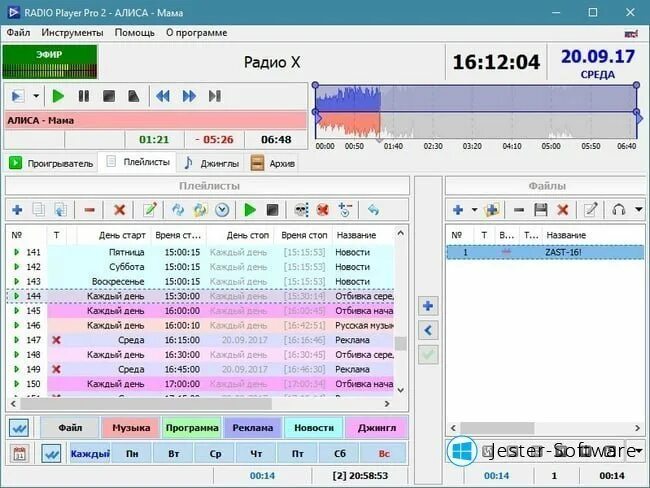650x488 pixels.
Task: Skip to the next track
Action: tap(215, 97)
